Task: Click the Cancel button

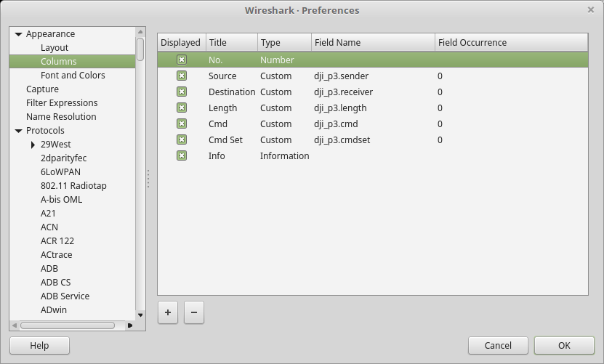Action: pos(498,345)
